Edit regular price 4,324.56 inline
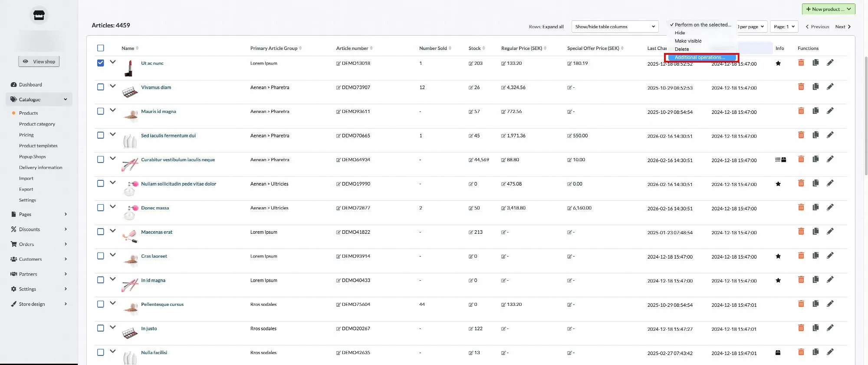The width and height of the screenshot is (868, 365). click(x=503, y=88)
